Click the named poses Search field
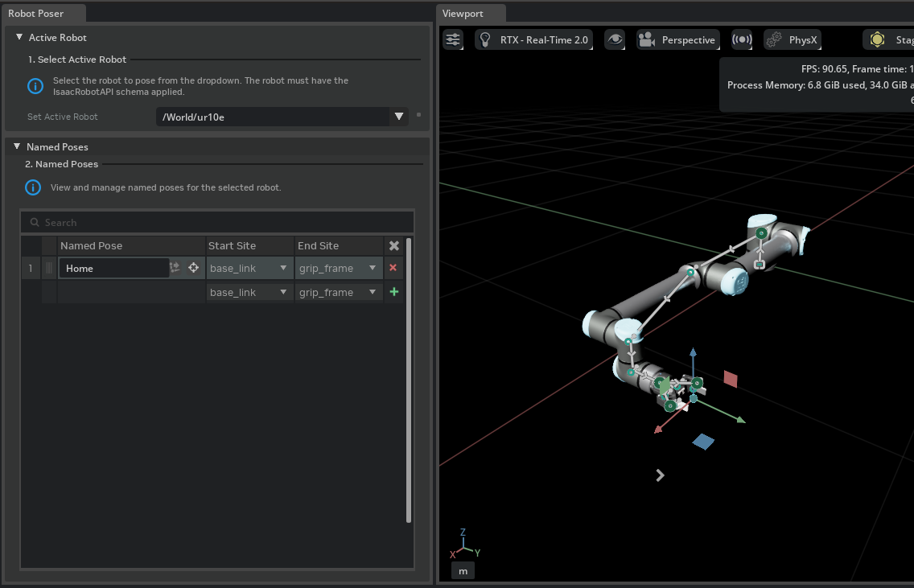This screenshot has height=588, width=914. 217,222
